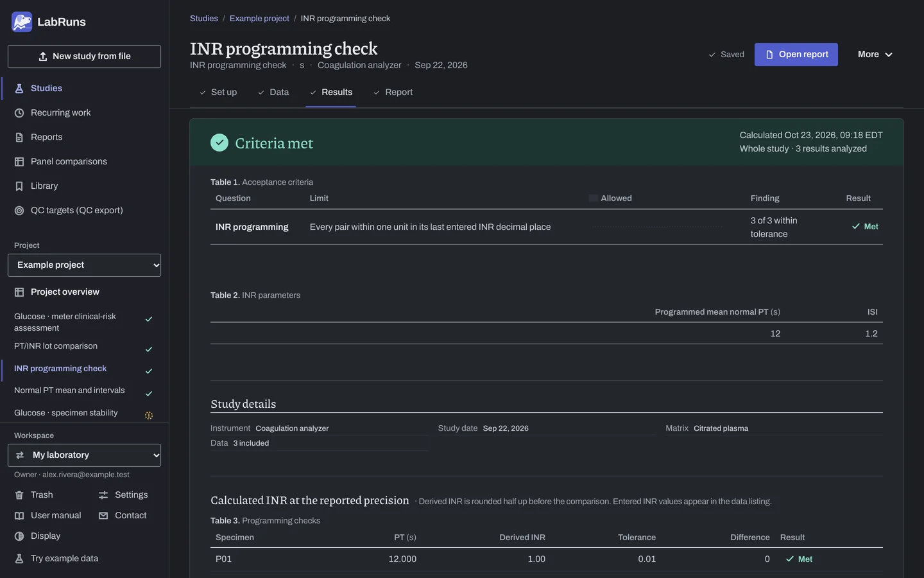Open the Studies section flask icon
Screen dimensions: 924x578
tap(19, 89)
